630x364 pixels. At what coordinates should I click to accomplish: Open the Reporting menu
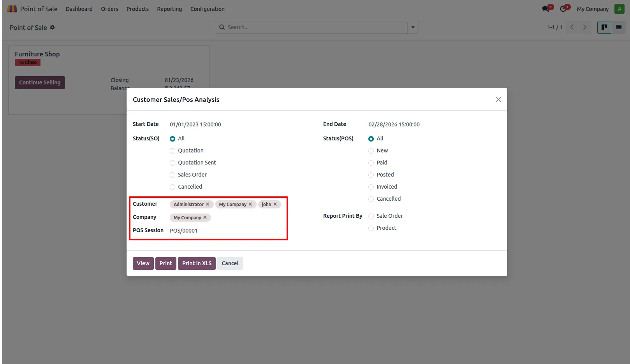click(169, 9)
